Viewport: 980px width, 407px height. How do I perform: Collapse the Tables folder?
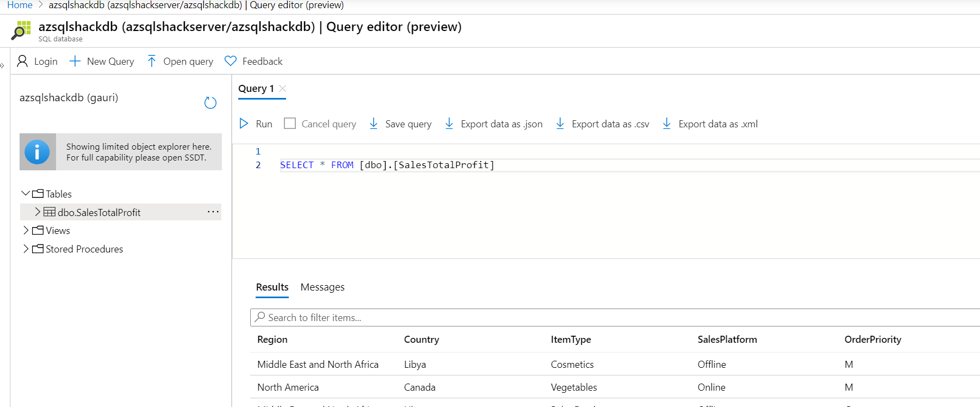click(26, 194)
